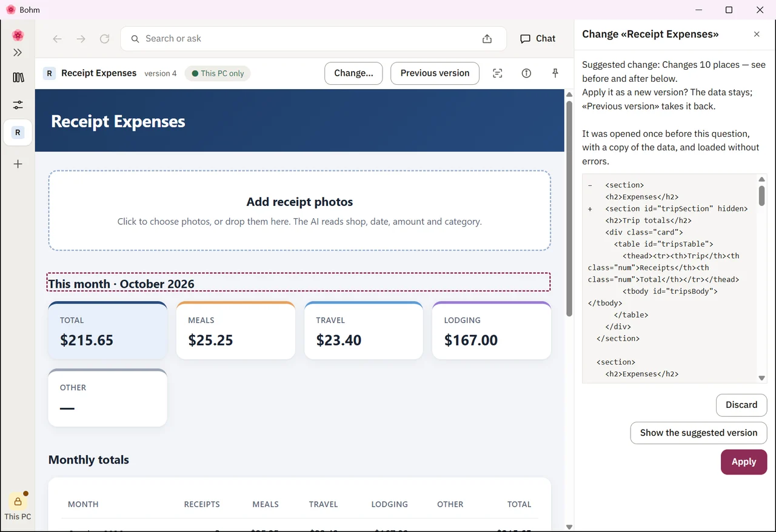The width and height of the screenshot is (776, 532).
Task: Open the Chat panel
Action: (x=538, y=39)
